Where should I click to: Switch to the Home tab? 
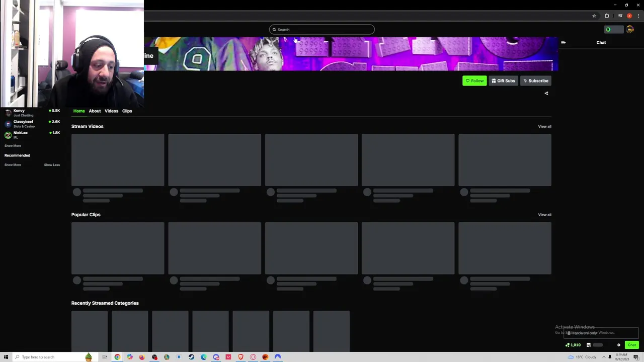tap(79, 111)
